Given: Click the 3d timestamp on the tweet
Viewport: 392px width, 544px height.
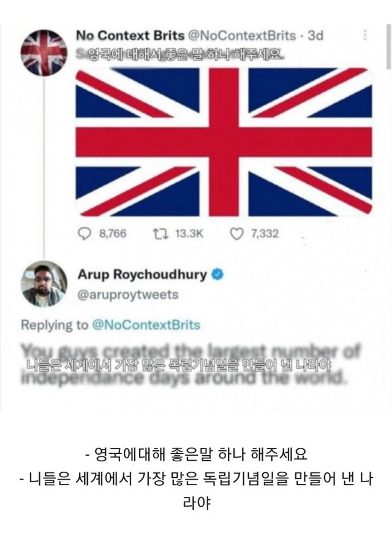Looking at the screenshot, I should [315, 36].
